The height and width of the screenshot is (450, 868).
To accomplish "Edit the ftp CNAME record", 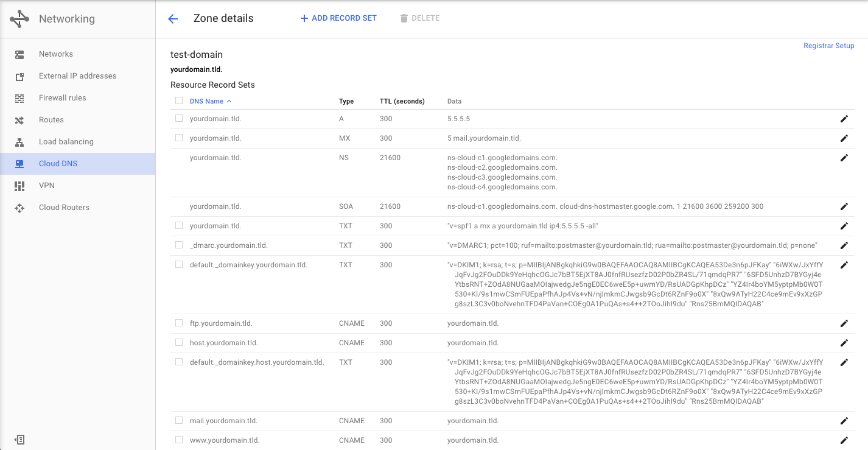I will 844,323.
